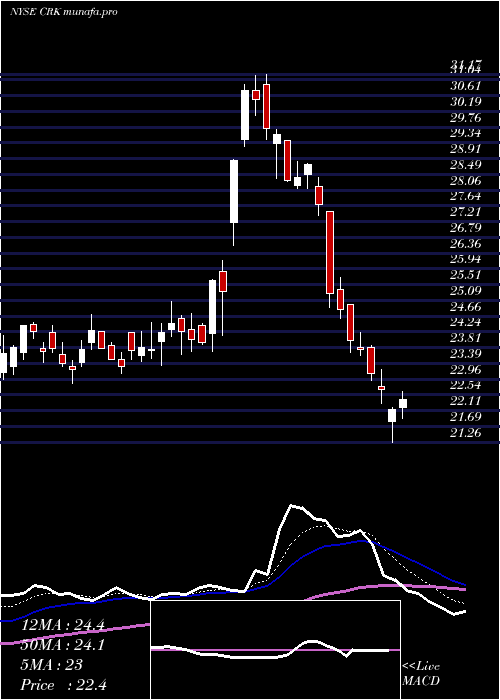Click the 22.96 price axis label
The width and height of the screenshot is (500, 700).
(466, 370)
